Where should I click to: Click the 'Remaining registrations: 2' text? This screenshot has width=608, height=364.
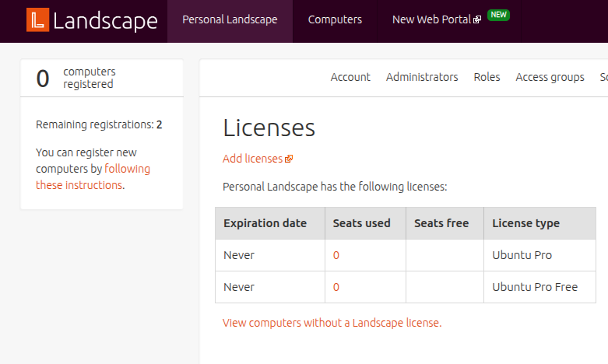click(99, 124)
